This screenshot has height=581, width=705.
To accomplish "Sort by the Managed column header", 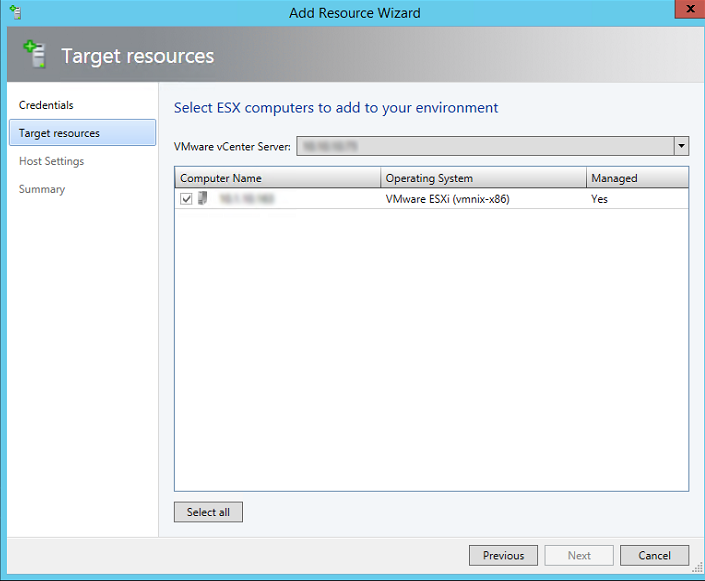I will click(637, 178).
